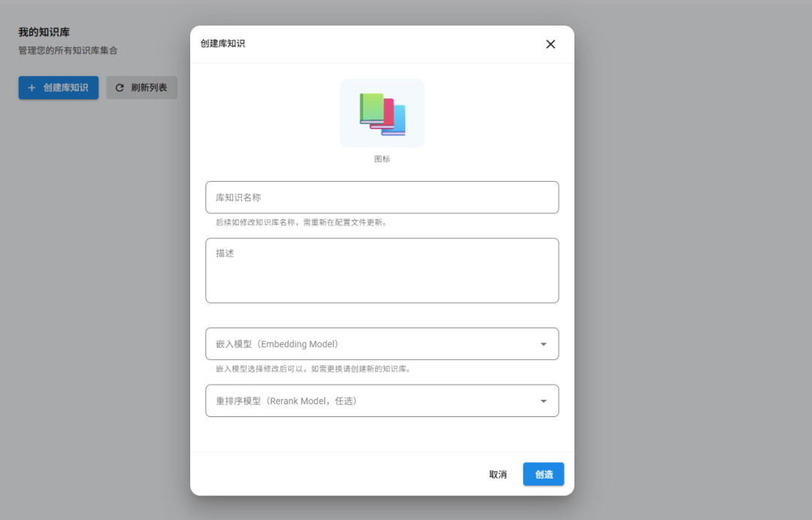Click the 管理您的所有知识库集合 subtitle

coord(68,50)
